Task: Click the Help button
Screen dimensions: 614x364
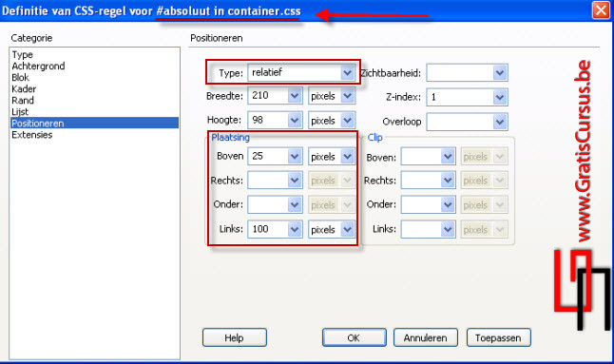Action: pyautogui.click(x=235, y=337)
